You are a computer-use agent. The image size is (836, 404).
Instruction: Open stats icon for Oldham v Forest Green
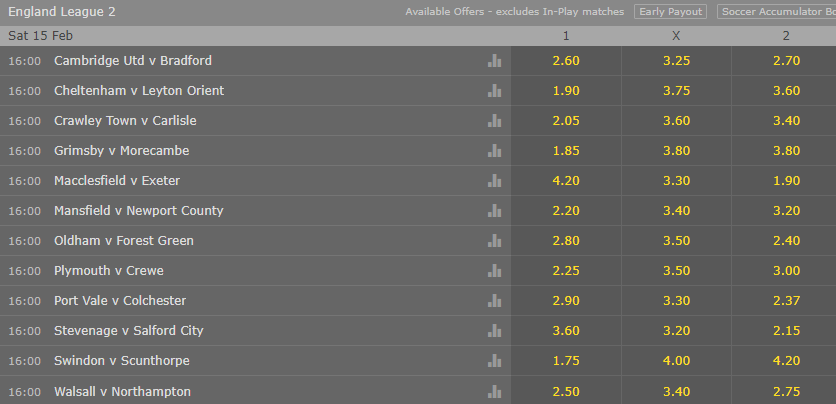[x=494, y=241]
